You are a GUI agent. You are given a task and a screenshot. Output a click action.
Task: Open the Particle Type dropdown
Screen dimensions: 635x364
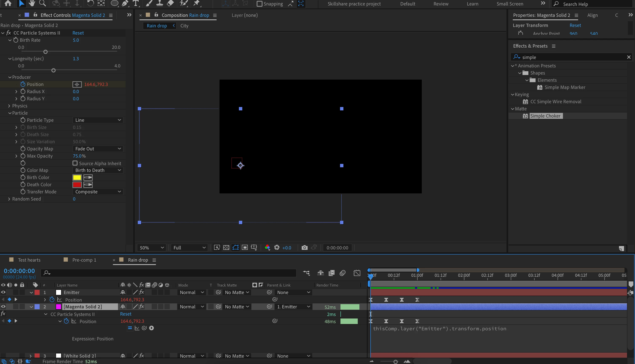98,120
